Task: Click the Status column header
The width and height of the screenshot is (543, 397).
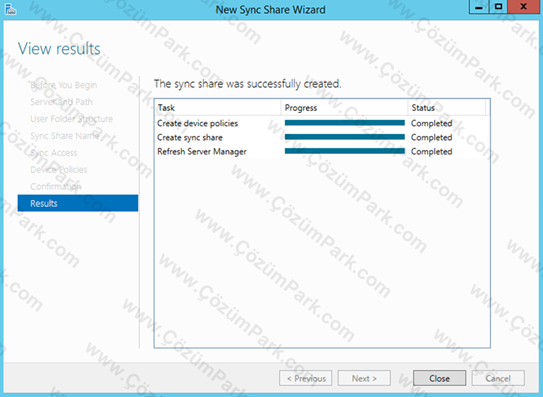Action: [447, 108]
